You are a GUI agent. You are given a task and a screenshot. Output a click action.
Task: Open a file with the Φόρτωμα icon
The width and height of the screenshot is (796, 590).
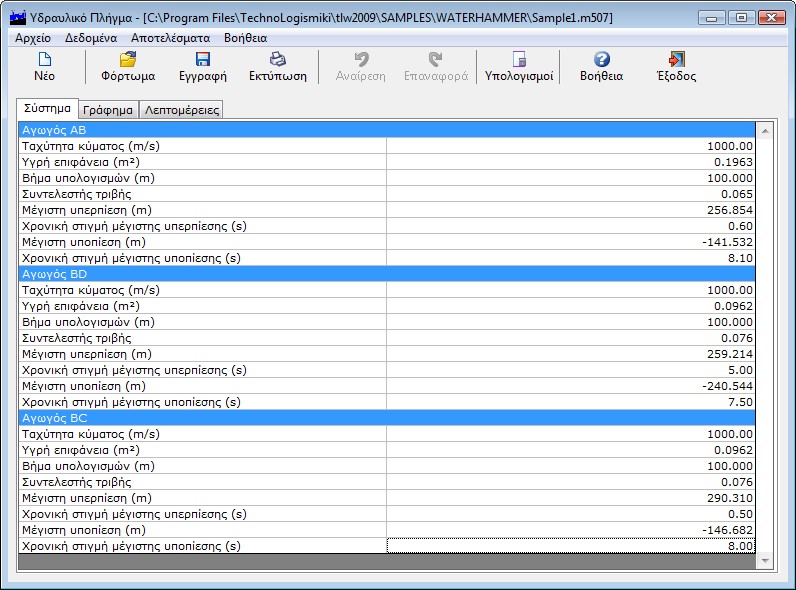128,60
